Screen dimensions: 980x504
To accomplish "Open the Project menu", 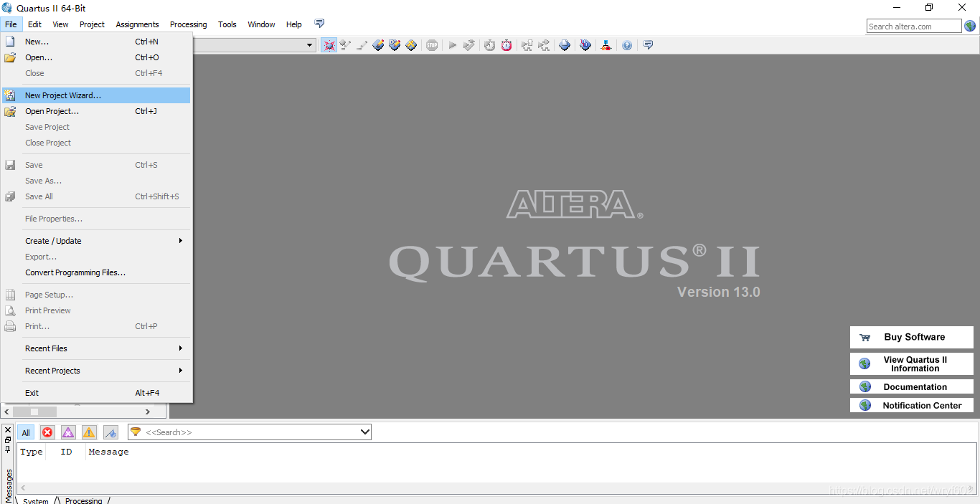I will tap(92, 24).
